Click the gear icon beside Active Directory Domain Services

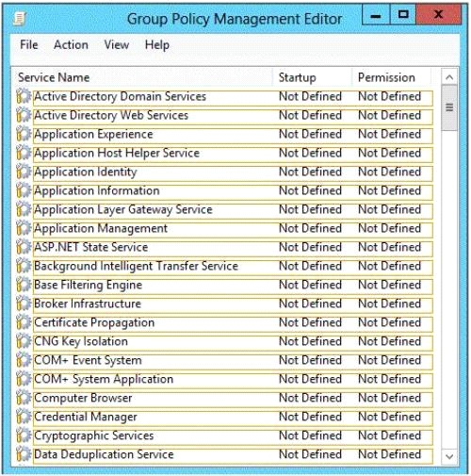click(x=24, y=96)
